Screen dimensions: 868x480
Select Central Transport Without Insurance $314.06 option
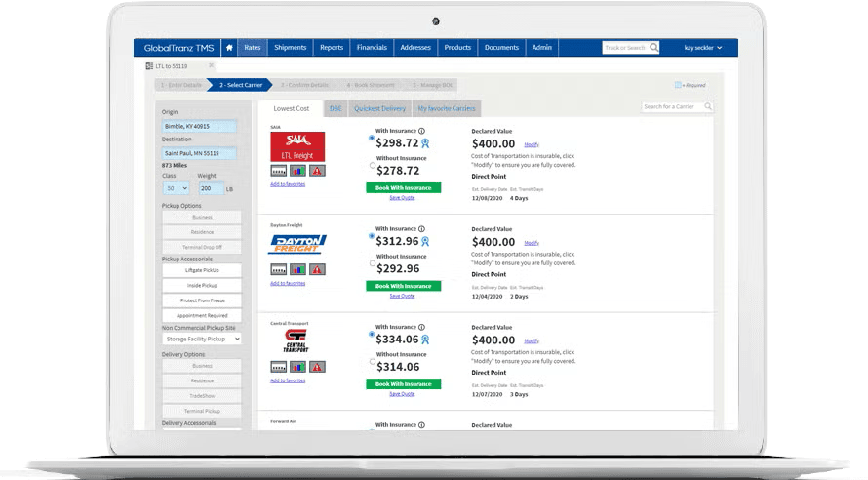(372, 361)
